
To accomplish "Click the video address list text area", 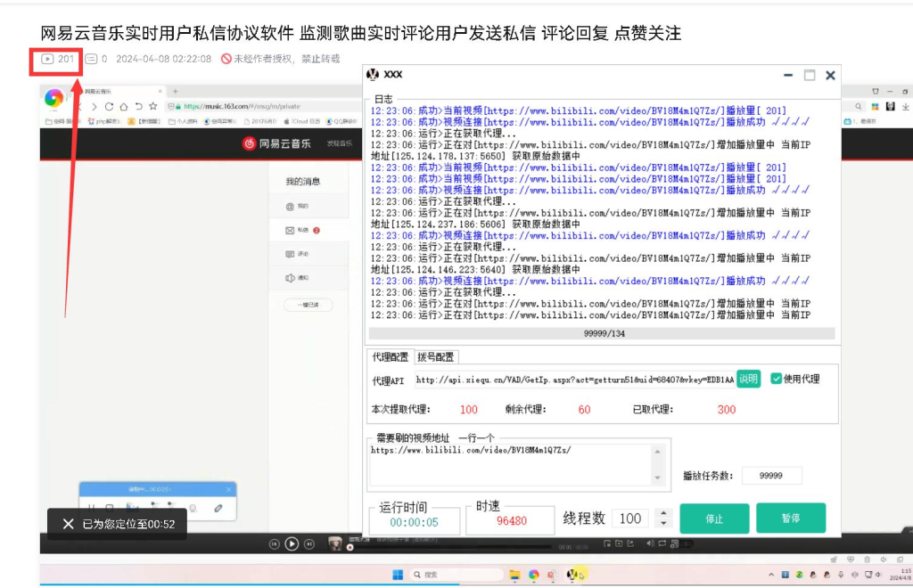I will pyautogui.click(x=510, y=464).
